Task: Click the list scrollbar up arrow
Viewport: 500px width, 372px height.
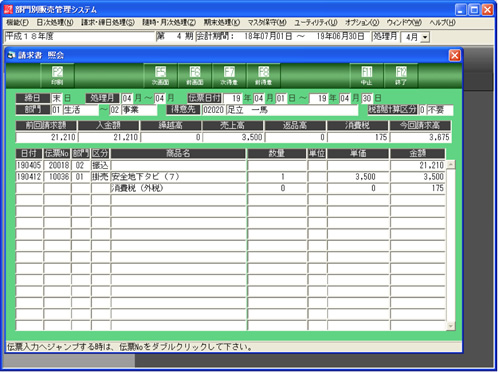Action: (x=451, y=164)
